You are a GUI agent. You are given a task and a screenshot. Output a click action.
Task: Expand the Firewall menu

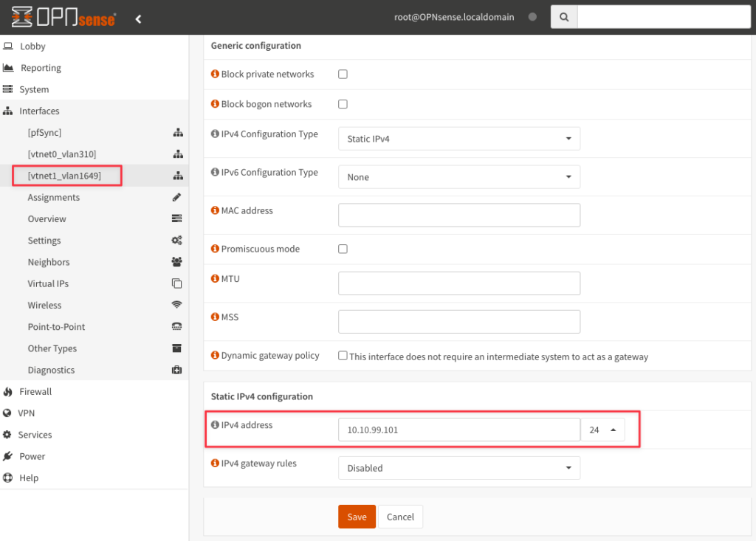pos(35,391)
